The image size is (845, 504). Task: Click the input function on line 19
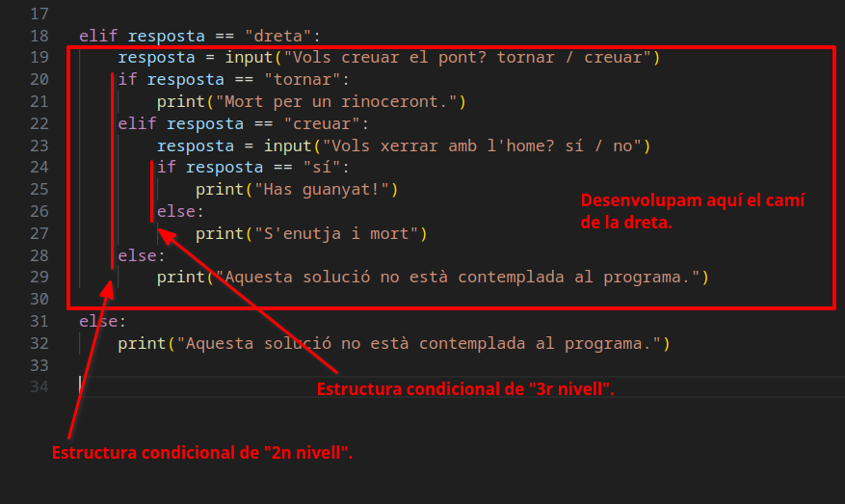(249, 57)
